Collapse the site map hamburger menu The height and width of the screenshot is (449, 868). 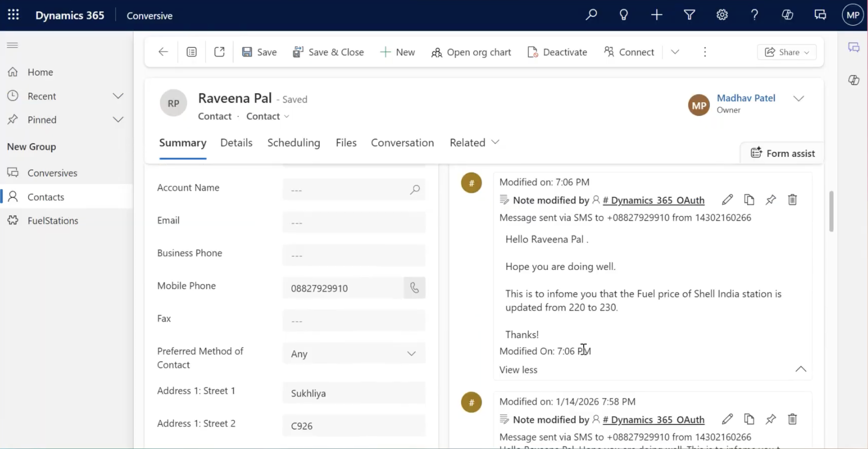(12, 45)
